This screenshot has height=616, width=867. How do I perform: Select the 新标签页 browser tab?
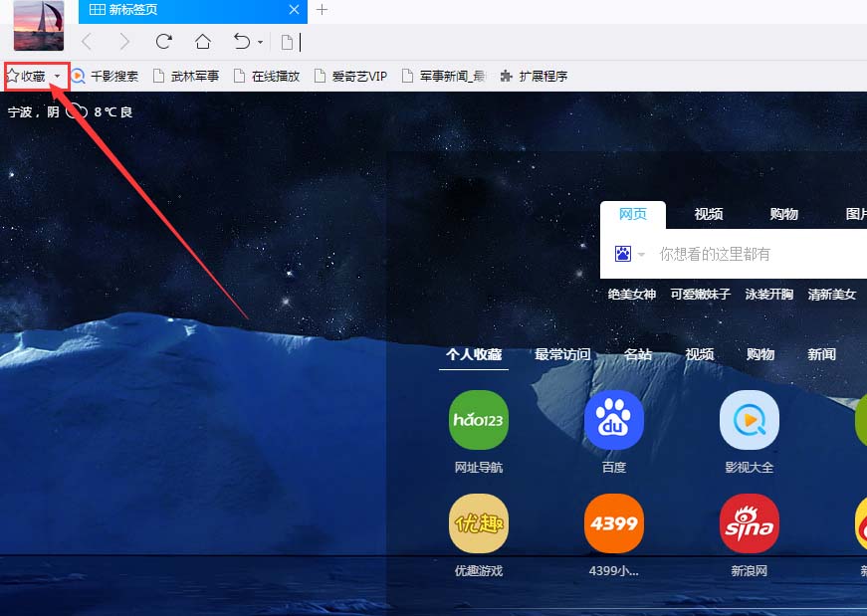(x=193, y=11)
